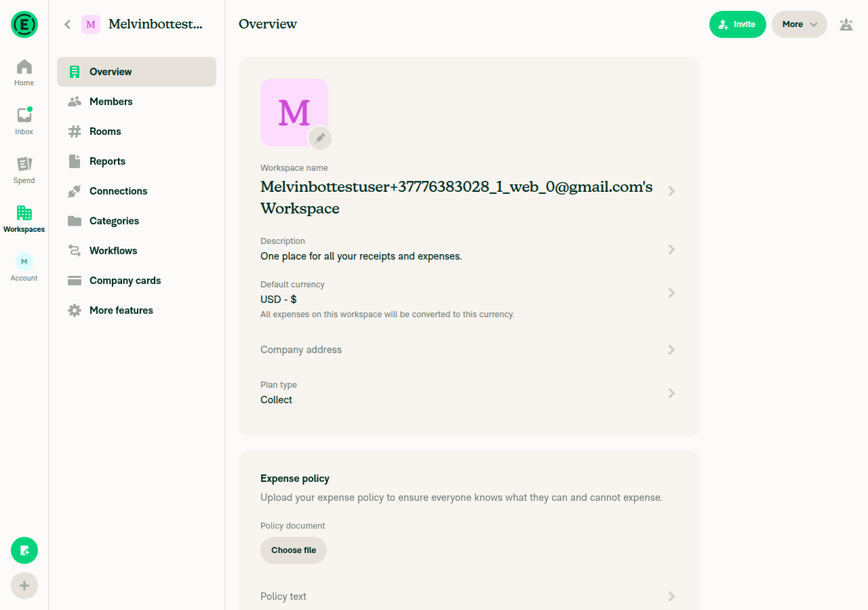868x610 pixels.
Task: Open the Reports page
Action: (x=136, y=161)
